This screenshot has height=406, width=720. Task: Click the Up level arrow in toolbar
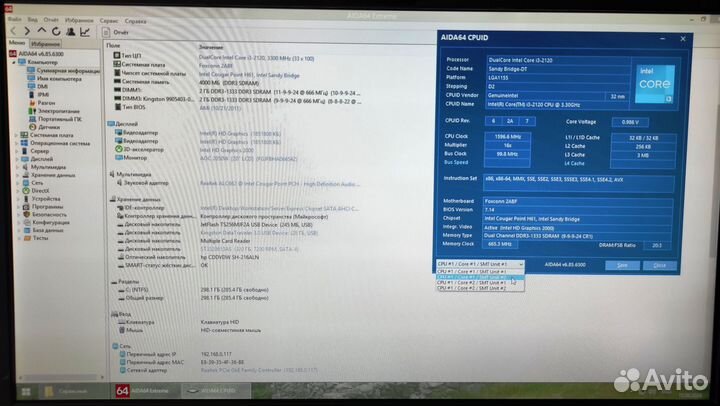click(x=42, y=31)
